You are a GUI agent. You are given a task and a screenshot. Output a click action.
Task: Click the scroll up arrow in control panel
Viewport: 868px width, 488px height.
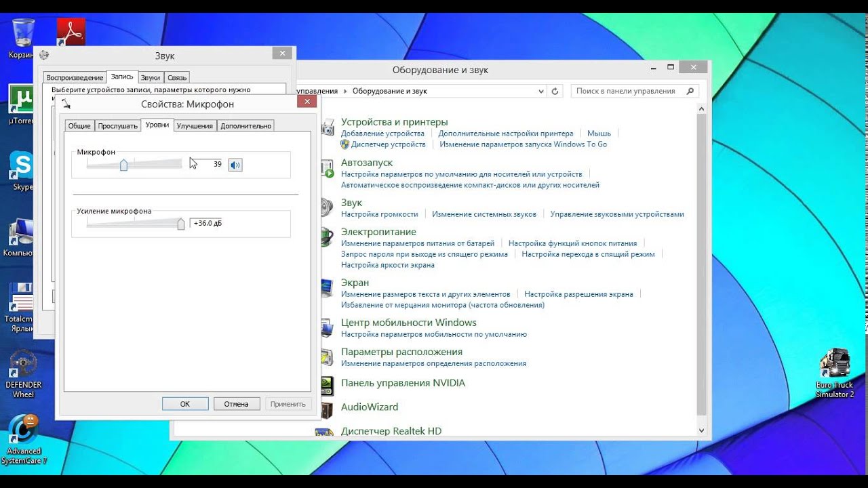[x=701, y=108]
